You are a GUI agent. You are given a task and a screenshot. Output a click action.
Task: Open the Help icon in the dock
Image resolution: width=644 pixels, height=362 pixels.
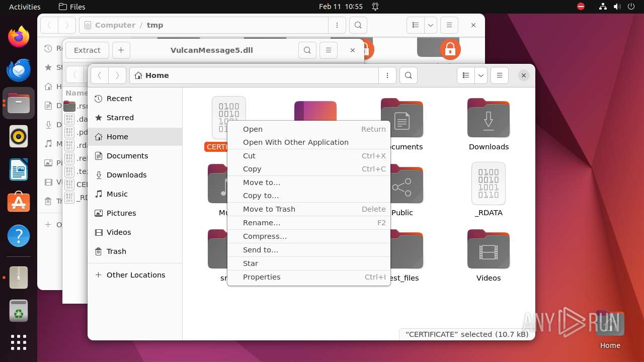click(x=19, y=236)
